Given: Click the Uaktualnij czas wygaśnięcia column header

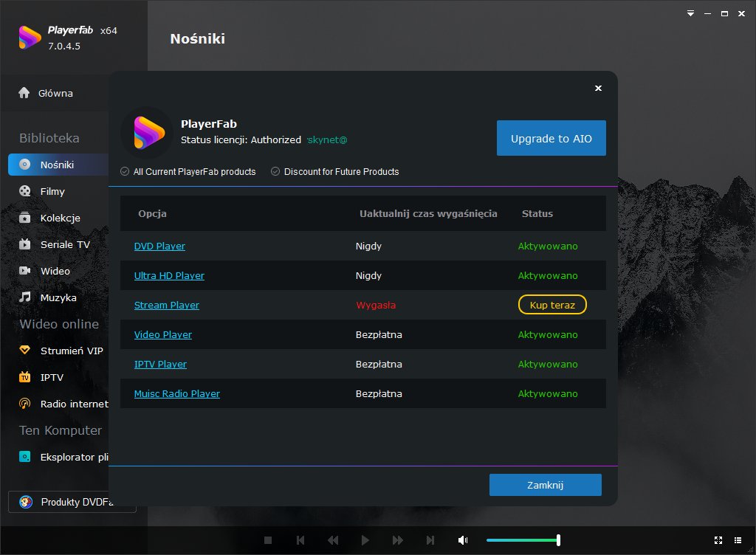Looking at the screenshot, I should (x=428, y=213).
